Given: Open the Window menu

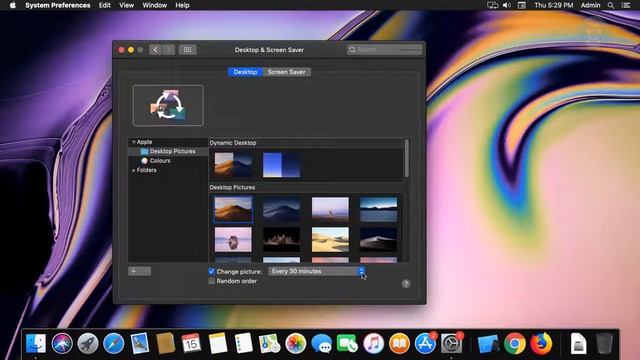Looking at the screenshot, I should (154, 5).
